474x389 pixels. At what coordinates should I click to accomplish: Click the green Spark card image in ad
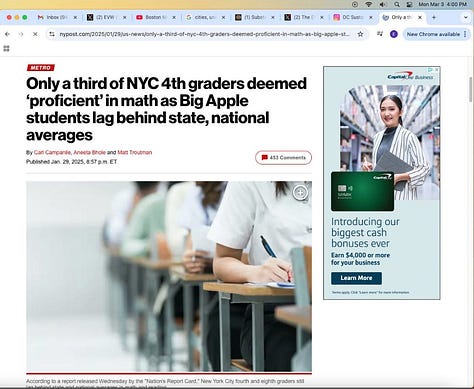pos(362,191)
